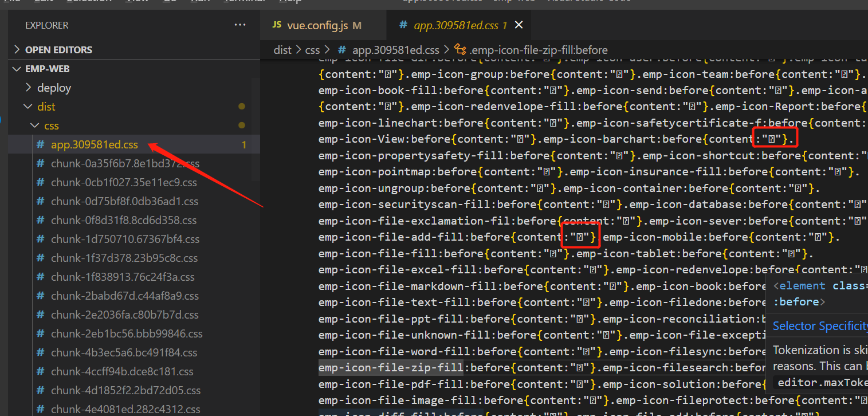868x416 pixels.
Task: Click the CSS icon beside chunk-0d75bf8f.0db36ad1.css
Action: click(x=40, y=201)
